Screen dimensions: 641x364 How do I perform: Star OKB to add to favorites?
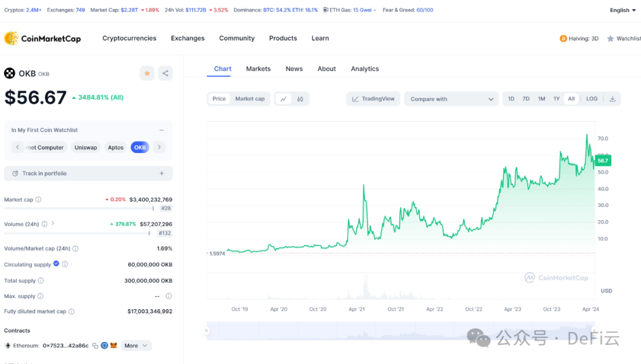point(147,73)
